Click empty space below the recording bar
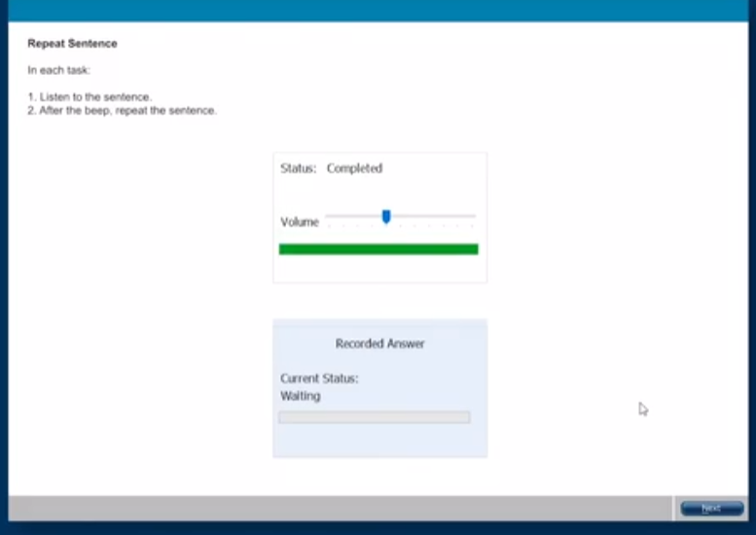756x535 pixels. [379, 440]
